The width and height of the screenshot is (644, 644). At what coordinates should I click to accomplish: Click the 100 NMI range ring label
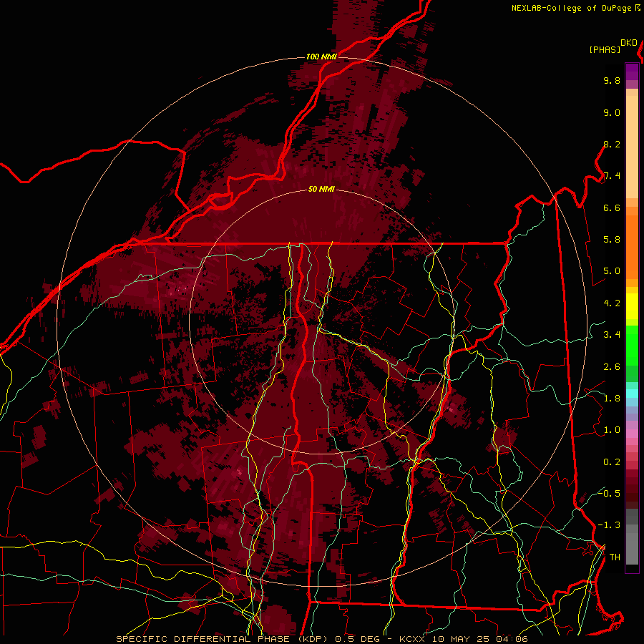coord(321,57)
